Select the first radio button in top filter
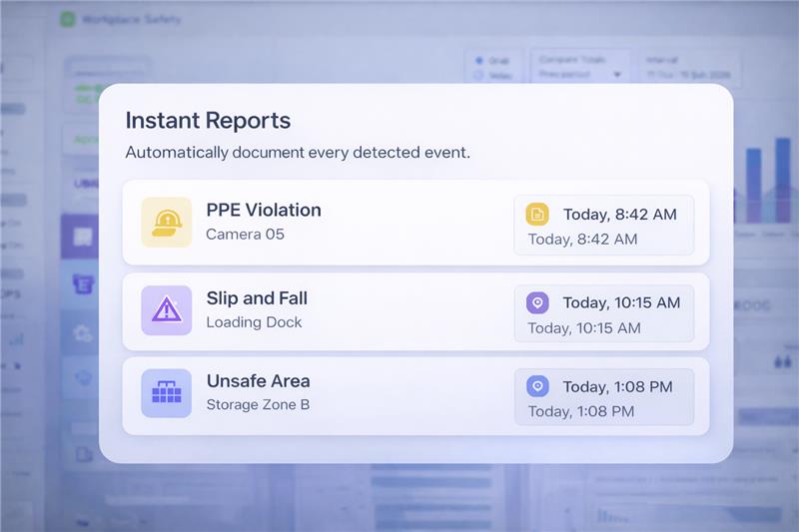799x532 pixels. click(479, 60)
